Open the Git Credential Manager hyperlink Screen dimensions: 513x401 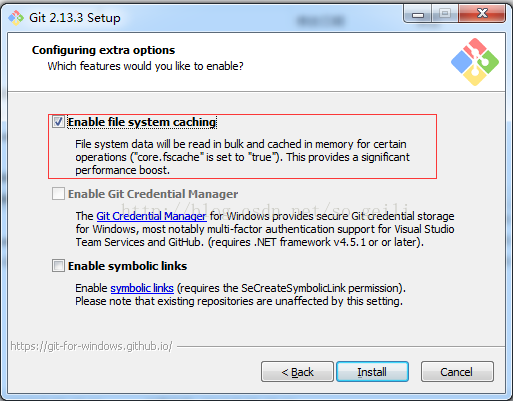151,216
